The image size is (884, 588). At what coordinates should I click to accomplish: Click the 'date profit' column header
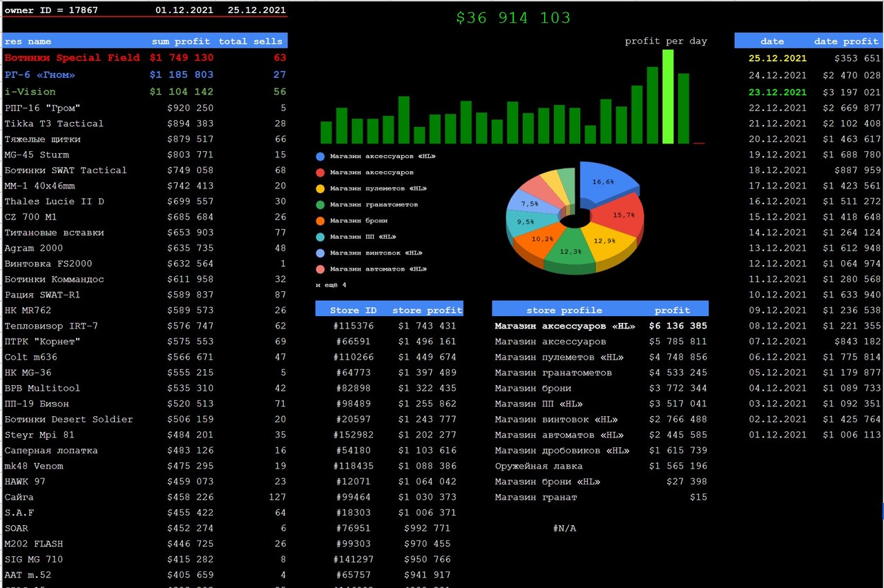(846, 41)
